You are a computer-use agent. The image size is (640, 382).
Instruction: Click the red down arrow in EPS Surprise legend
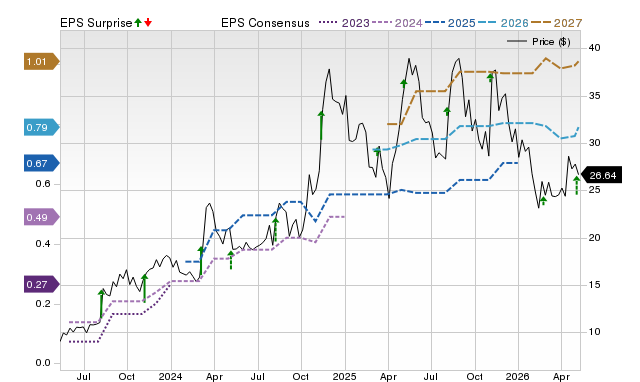pyautogui.click(x=148, y=23)
